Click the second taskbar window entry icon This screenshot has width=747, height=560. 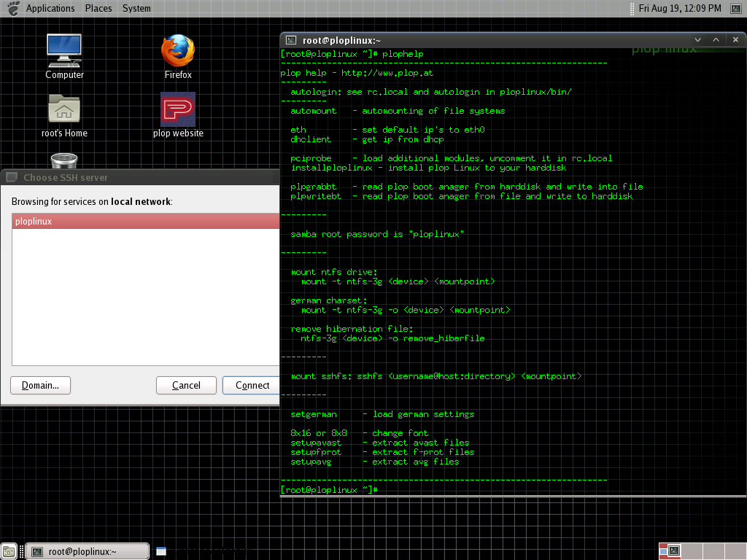click(x=161, y=551)
